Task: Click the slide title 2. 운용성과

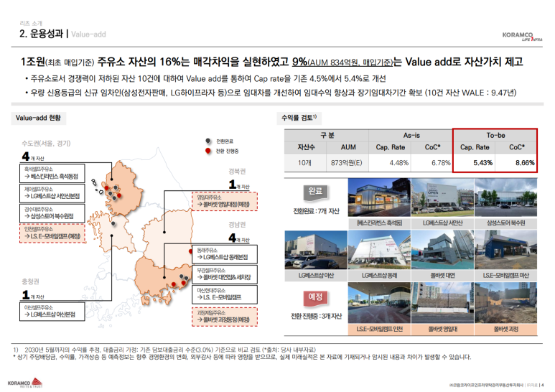Action: click(42, 34)
